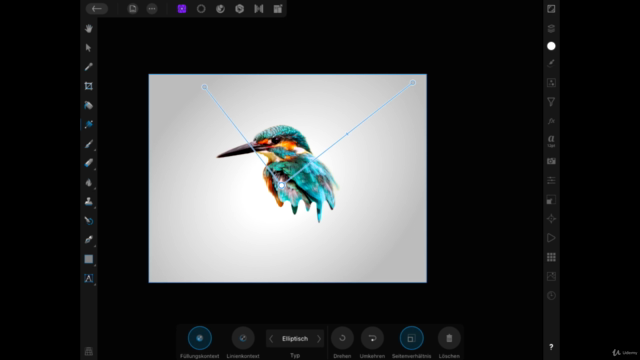Switch to the purple Photo persona

pyautogui.click(x=182, y=9)
